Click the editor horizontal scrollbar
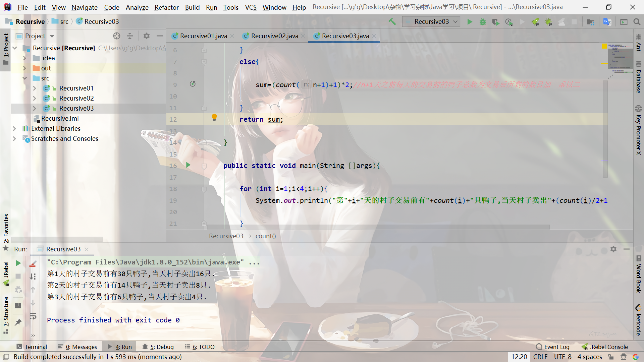 [378, 227]
